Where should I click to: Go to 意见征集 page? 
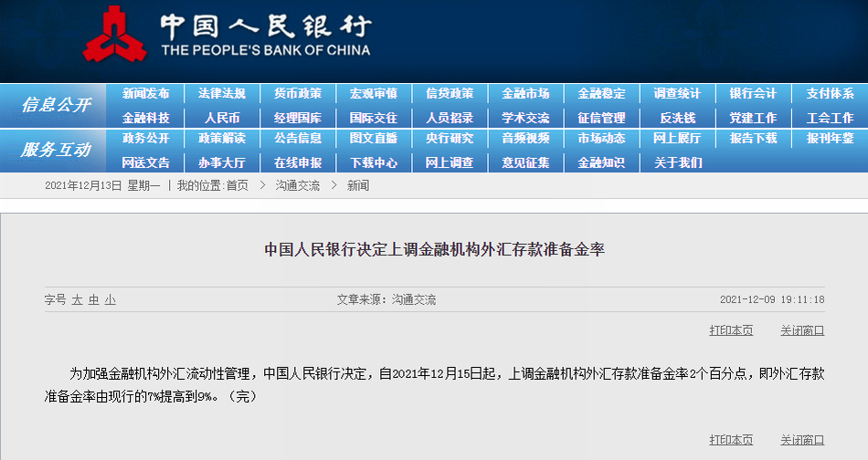tap(525, 162)
